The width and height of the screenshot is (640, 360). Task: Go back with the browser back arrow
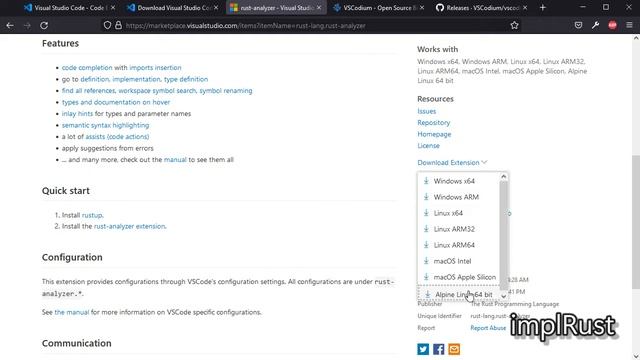tap(10, 25)
